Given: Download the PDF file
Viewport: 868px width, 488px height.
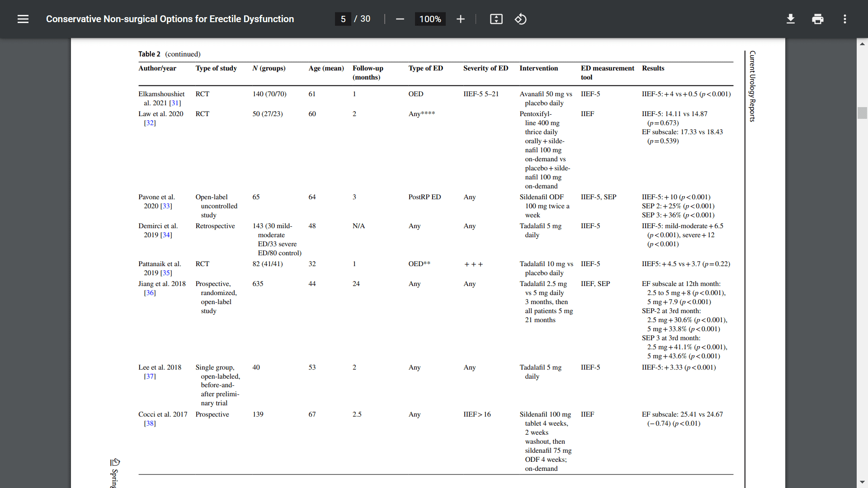Looking at the screenshot, I should [790, 19].
